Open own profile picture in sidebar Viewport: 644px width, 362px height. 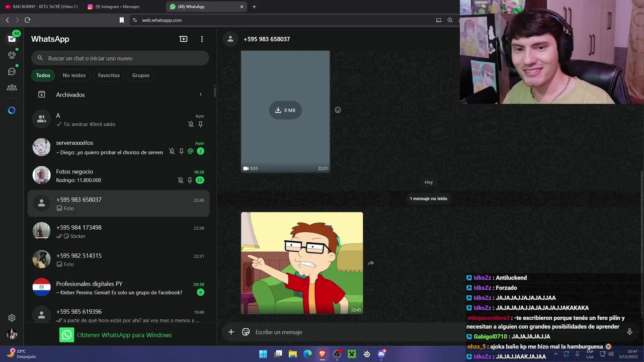[12, 334]
